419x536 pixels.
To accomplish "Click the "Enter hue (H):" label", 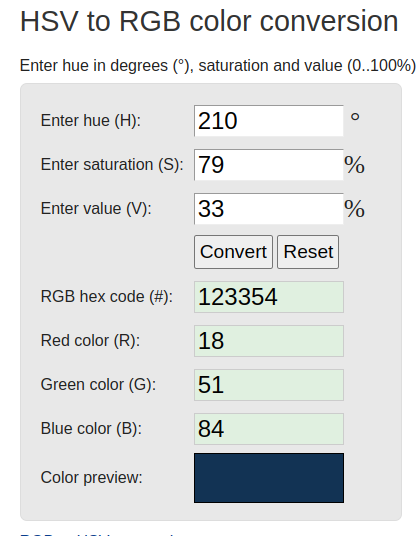I will click(x=91, y=121).
